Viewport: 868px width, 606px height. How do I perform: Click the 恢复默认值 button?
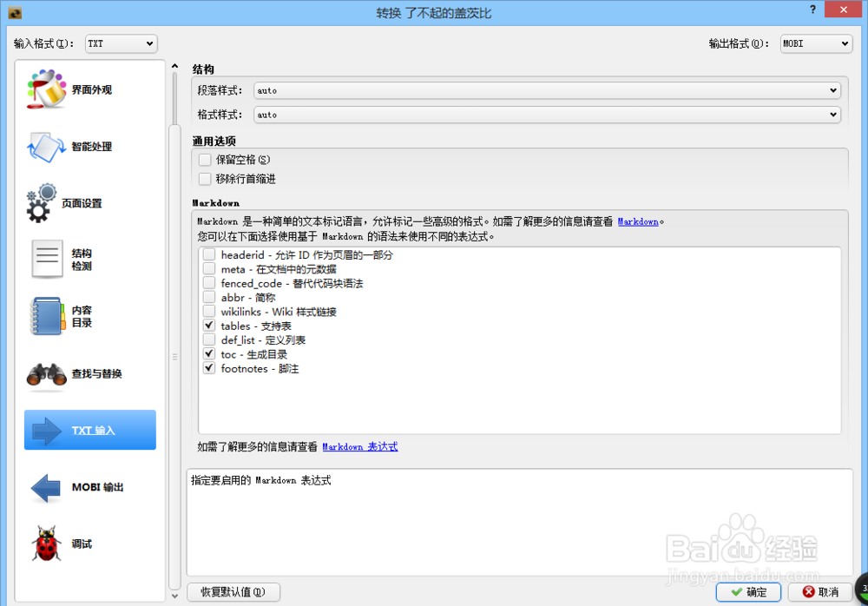[x=233, y=591]
